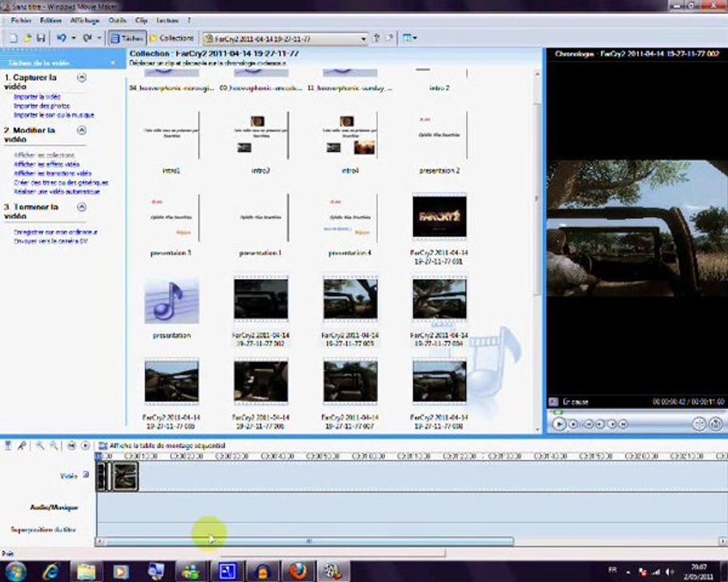Select FarCry2 clip ending in 007
Viewport: 728px width, 582px height.
[x=350, y=381]
